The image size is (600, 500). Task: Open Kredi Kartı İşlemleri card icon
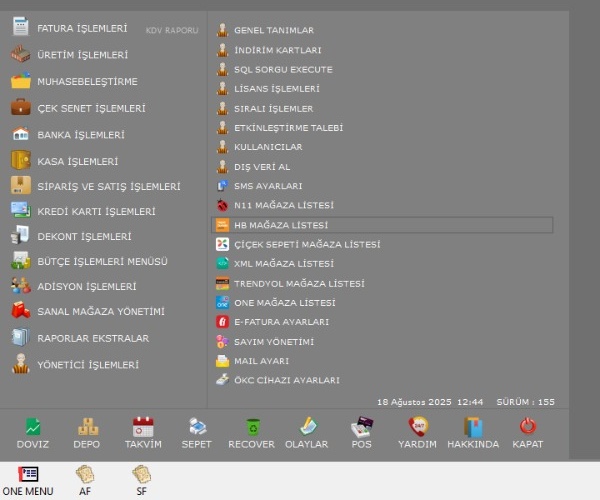pyautogui.click(x=21, y=210)
